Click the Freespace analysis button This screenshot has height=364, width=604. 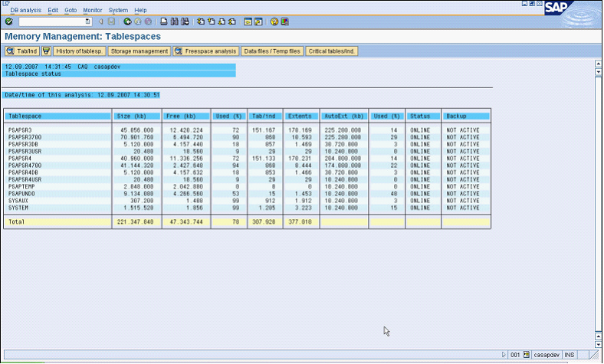tap(205, 51)
